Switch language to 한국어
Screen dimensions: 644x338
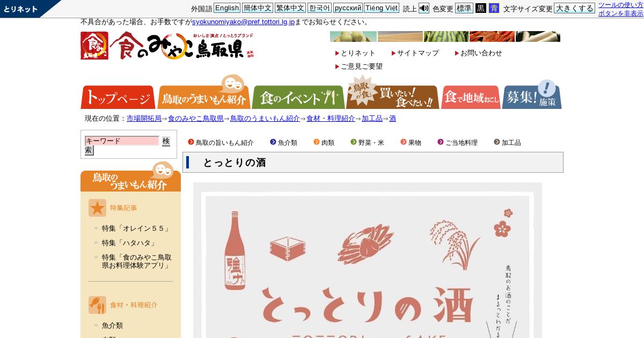[319, 8]
